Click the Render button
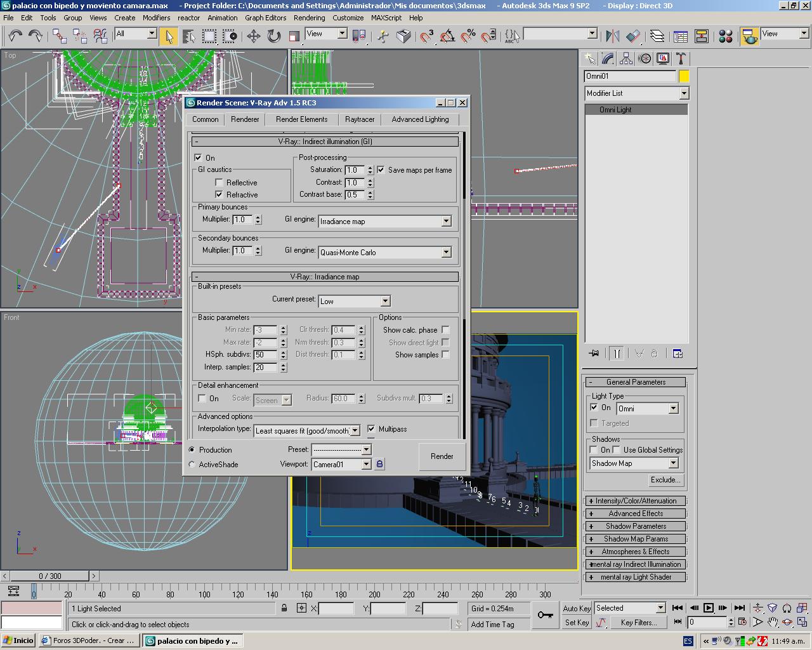Image resolution: width=812 pixels, height=650 pixels. [x=442, y=456]
